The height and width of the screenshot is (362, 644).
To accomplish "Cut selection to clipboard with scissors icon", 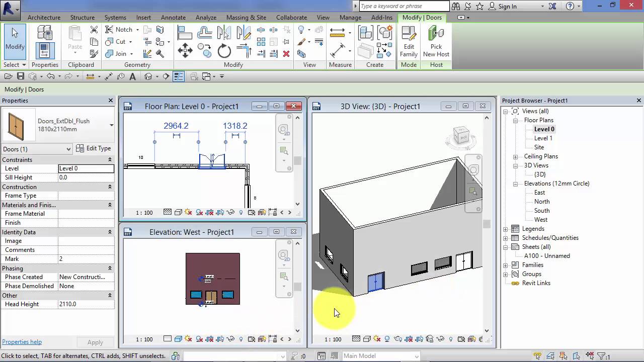I will pos(94,30).
